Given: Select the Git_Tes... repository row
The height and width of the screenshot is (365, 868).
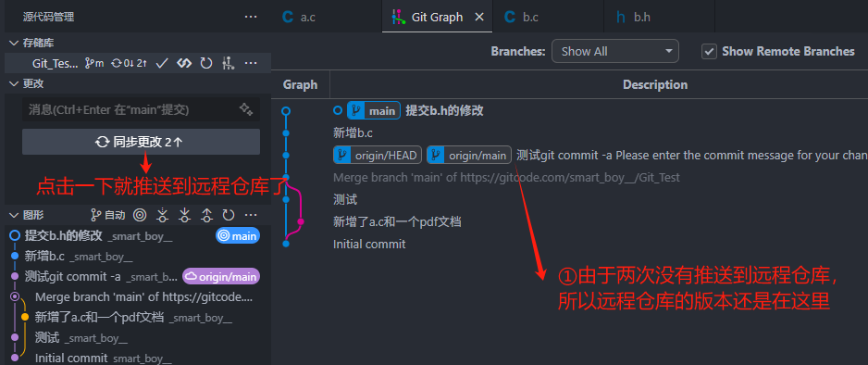Looking at the screenshot, I should 138,63.
